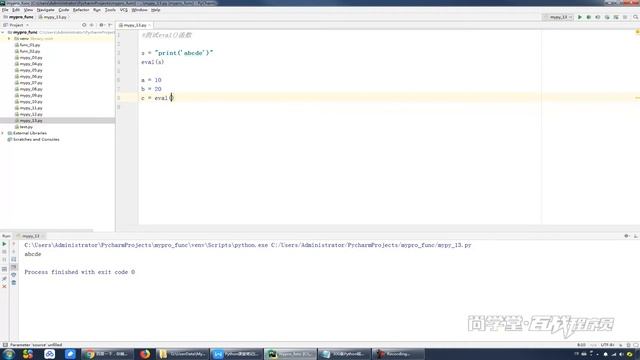This screenshot has height=360, width=640.
Task: Open Firefox from the taskbar
Action: 145,354
